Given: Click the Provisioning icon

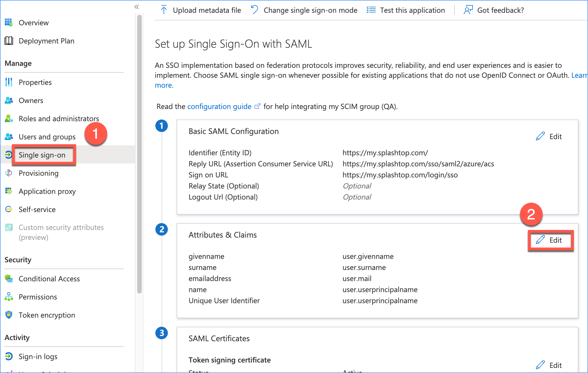Looking at the screenshot, I should (x=9, y=173).
